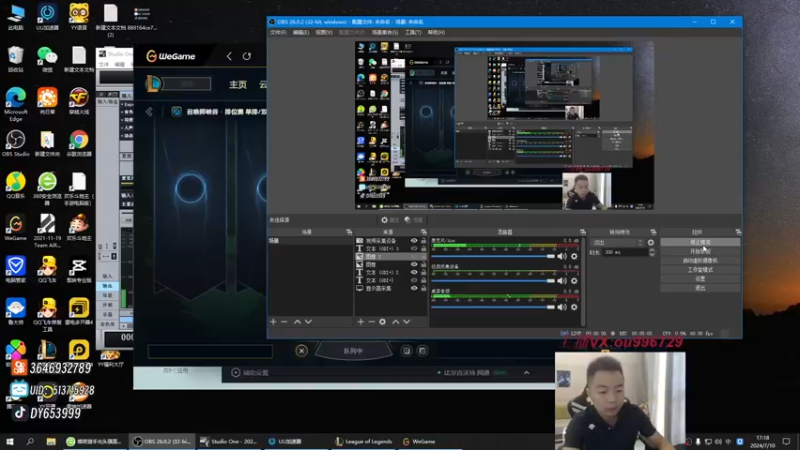Viewport: 800px width, 450px height.
Task: Add a new source with the plus icon
Action: pyautogui.click(x=361, y=322)
